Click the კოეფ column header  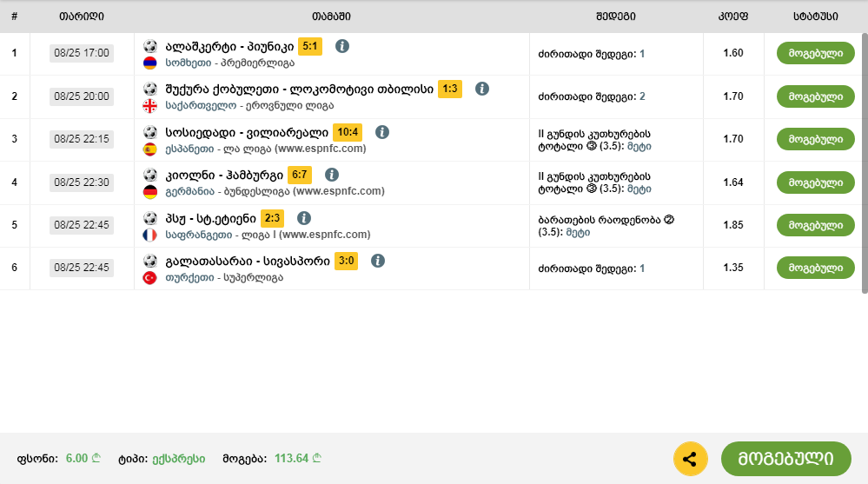pos(733,17)
